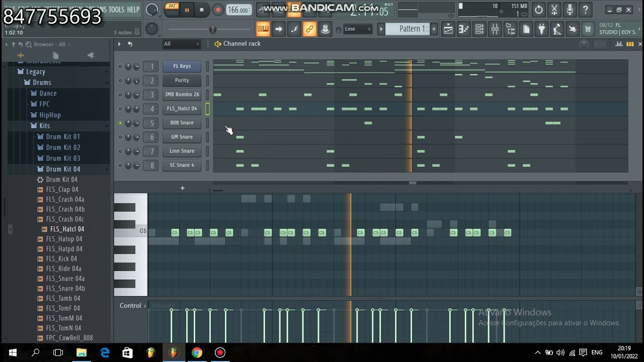The image size is (644, 362).
Task: Click the typing keyboard to piano icon
Action: [263, 29]
